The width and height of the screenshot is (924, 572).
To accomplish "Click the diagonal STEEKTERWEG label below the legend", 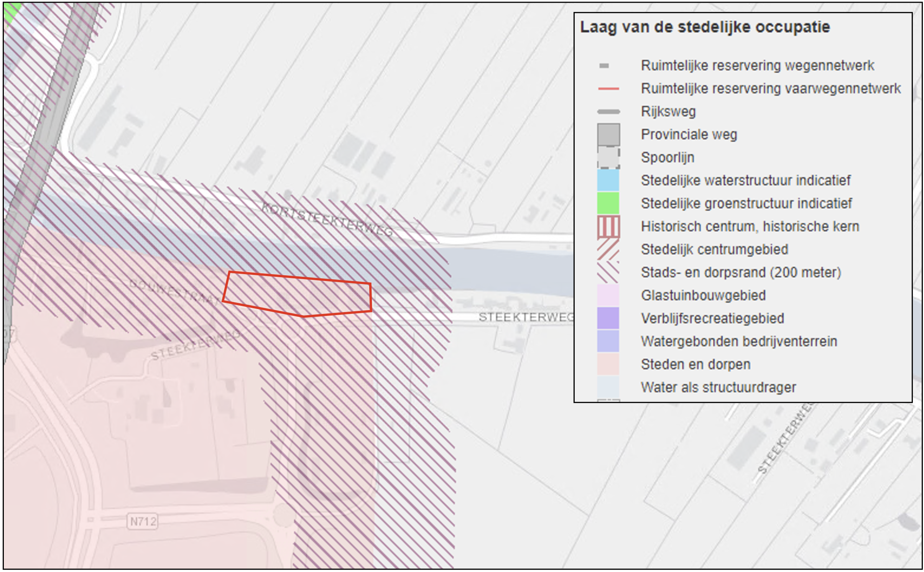I will [x=785, y=438].
